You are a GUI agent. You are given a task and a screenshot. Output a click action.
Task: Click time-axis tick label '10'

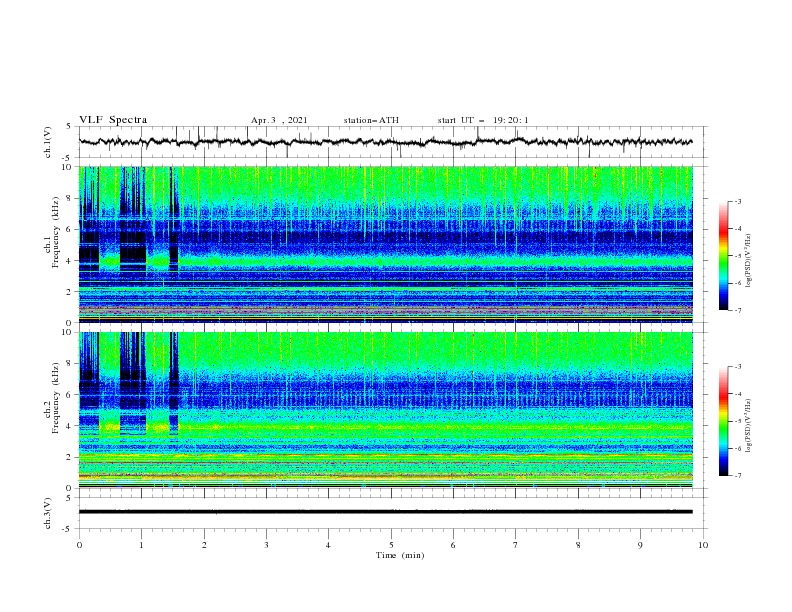point(703,545)
